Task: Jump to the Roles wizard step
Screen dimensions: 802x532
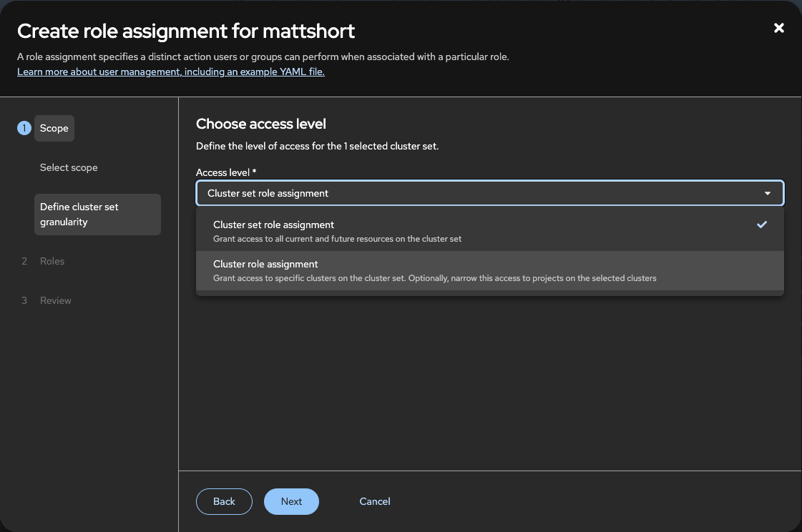Action: 52,261
